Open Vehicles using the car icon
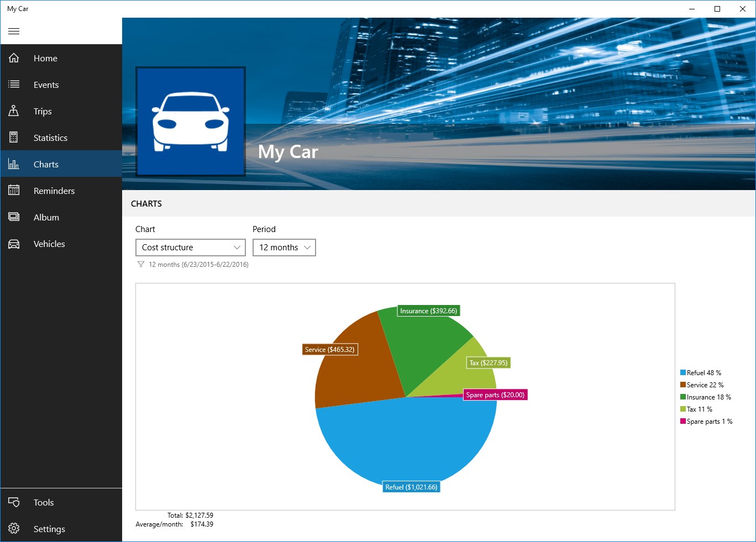This screenshot has width=756, height=542. (x=14, y=243)
